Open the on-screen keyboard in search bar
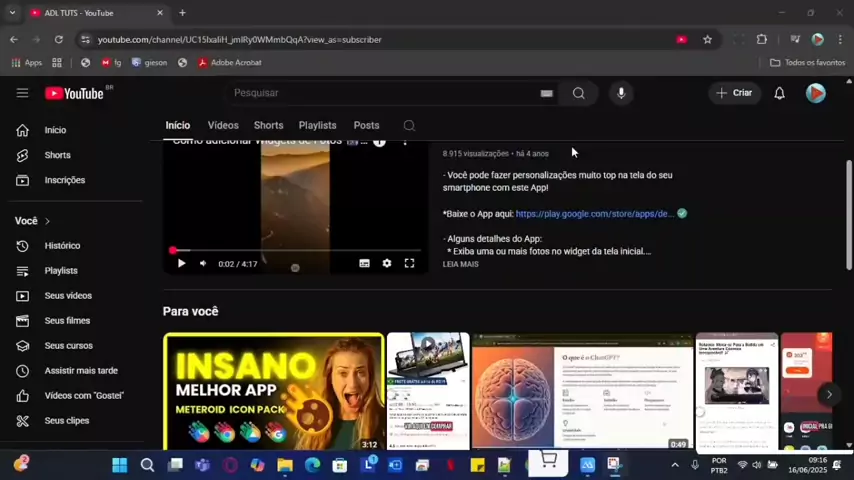Screen dimensions: 854x480 coord(546,93)
